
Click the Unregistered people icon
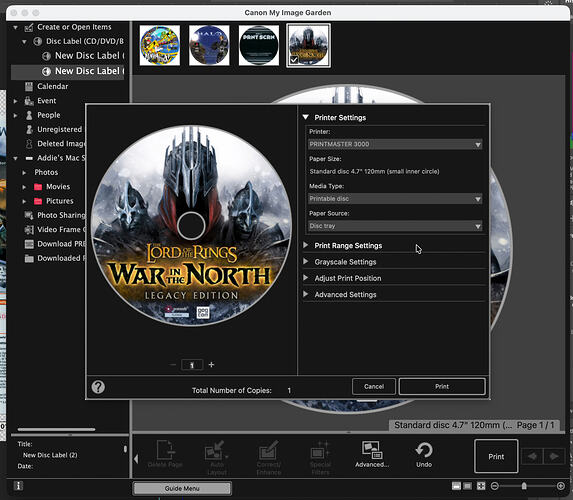[29, 129]
